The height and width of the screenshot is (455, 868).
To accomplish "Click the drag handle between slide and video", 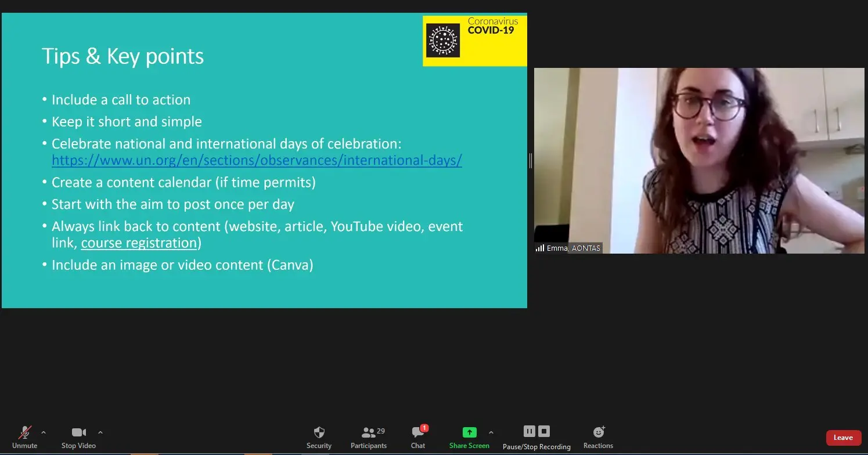I will [x=531, y=161].
